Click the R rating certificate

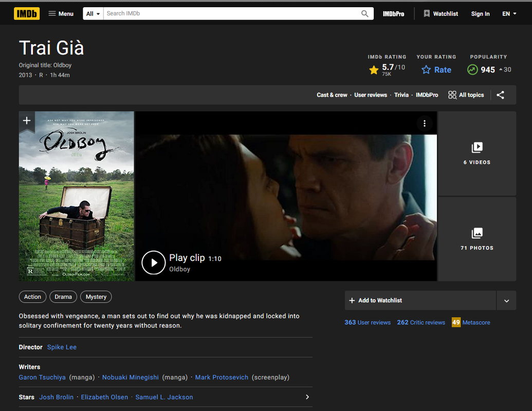click(41, 76)
